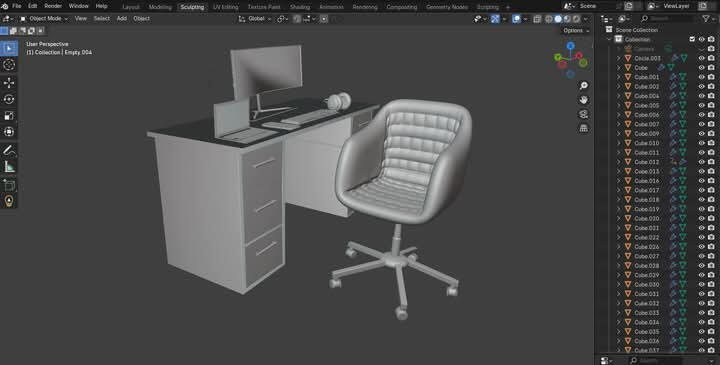The width and height of the screenshot is (720, 365).
Task: Hide Circle.003 with its eye icon
Action: point(702,58)
